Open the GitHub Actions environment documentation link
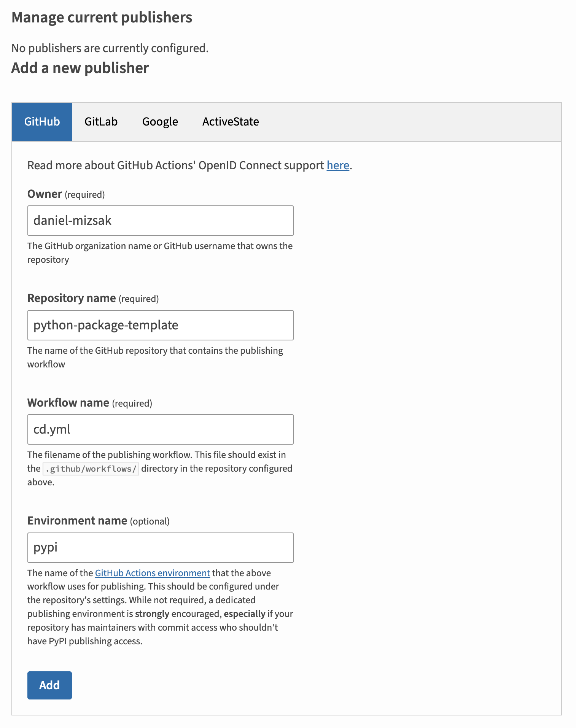This screenshot has height=728, width=576. click(152, 573)
